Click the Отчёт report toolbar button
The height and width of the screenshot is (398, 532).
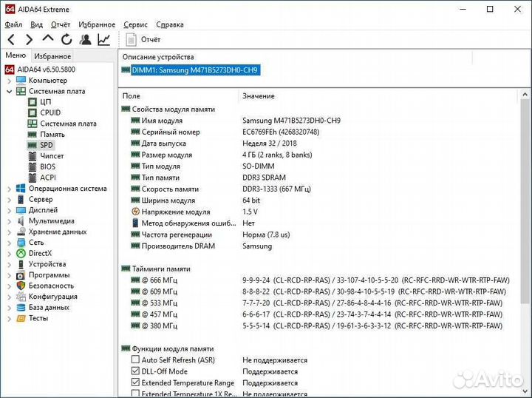143,40
